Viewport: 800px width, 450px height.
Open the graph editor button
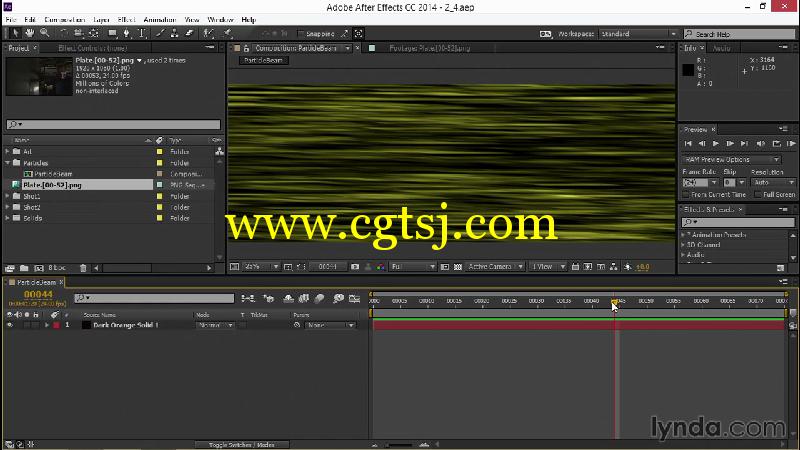tap(355, 298)
